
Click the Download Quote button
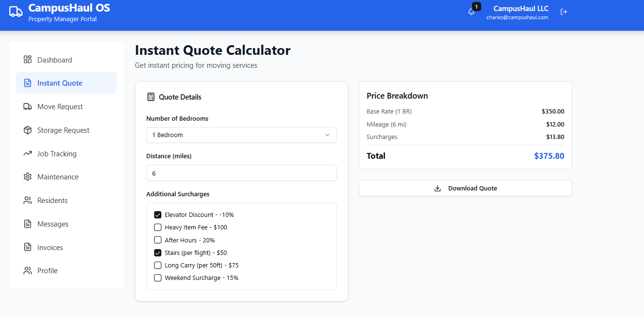click(465, 189)
